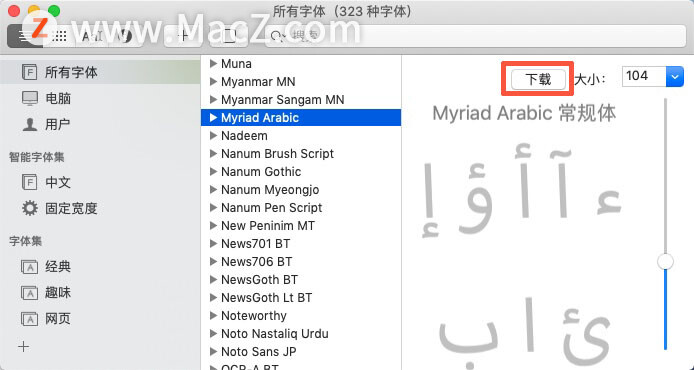
Task: Expand the Nanum Pen Script triangle
Action: [x=213, y=207]
